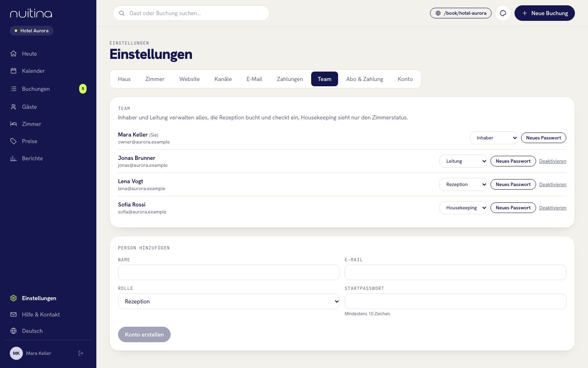Click the E-Mail input field
The image size is (588, 368).
455,272
